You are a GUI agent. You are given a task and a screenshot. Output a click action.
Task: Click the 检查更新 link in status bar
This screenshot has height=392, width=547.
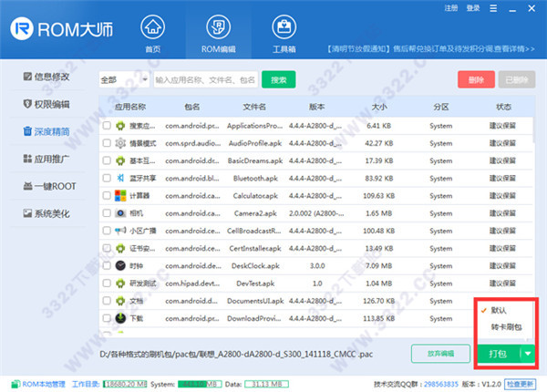coord(521,384)
